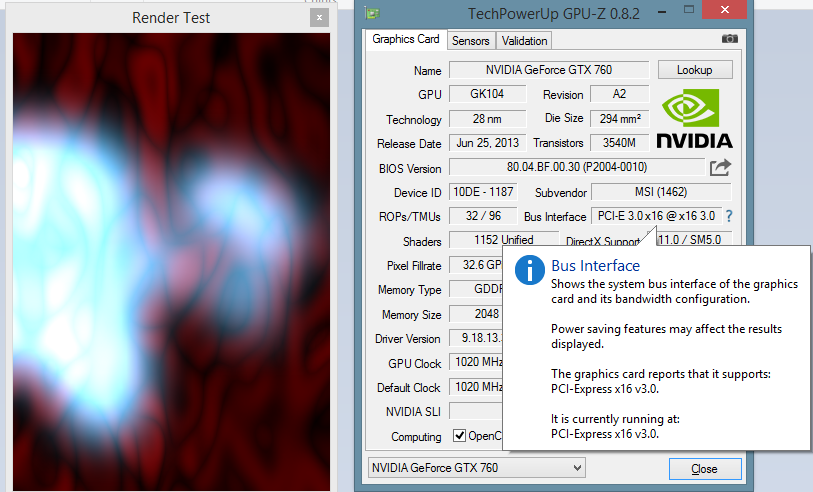Click the Computing label
This screenshot has width=813, height=492.
(x=416, y=437)
